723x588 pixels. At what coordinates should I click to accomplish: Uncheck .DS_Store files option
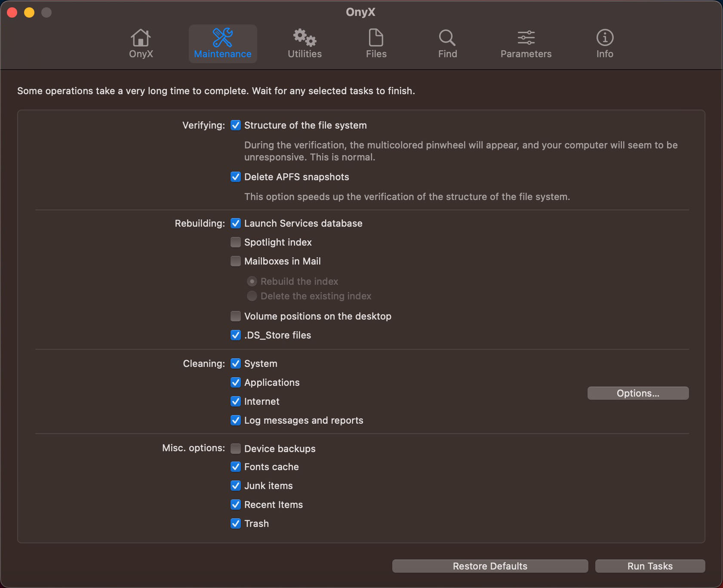pyautogui.click(x=236, y=335)
